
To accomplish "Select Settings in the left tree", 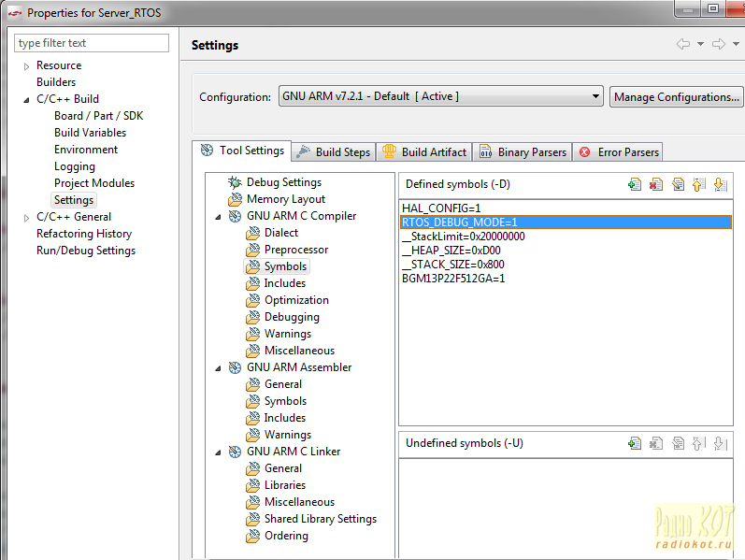I will [x=74, y=200].
